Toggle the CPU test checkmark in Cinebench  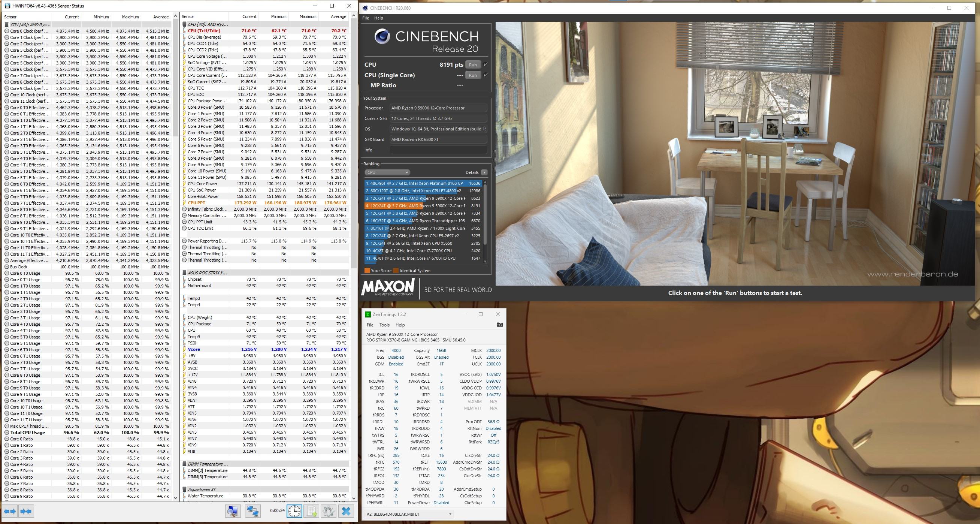tap(486, 65)
